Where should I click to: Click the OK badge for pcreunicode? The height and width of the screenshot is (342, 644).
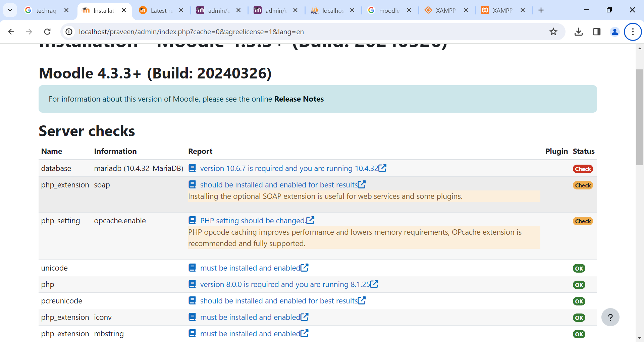[x=579, y=301]
